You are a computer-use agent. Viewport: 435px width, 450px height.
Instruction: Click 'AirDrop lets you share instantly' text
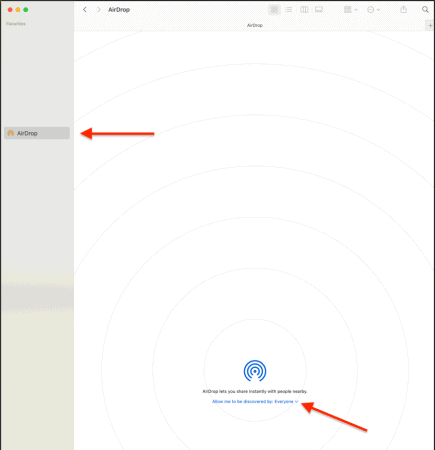(x=255, y=391)
